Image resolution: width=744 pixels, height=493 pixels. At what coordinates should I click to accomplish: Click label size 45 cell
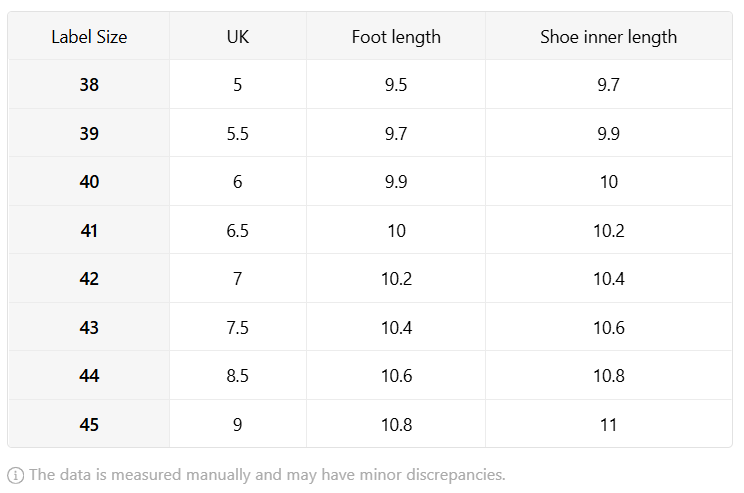click(x=89, y=424)
